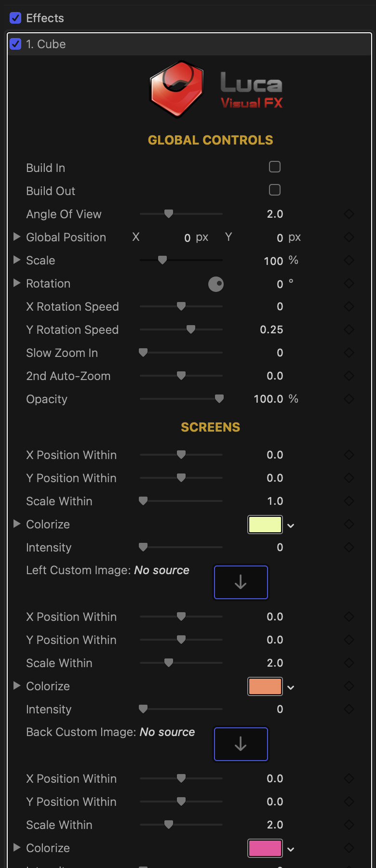Disable the 1. Cube effect checkbox
The width and height of the screenshot is (376, 868).
(15, 44)
